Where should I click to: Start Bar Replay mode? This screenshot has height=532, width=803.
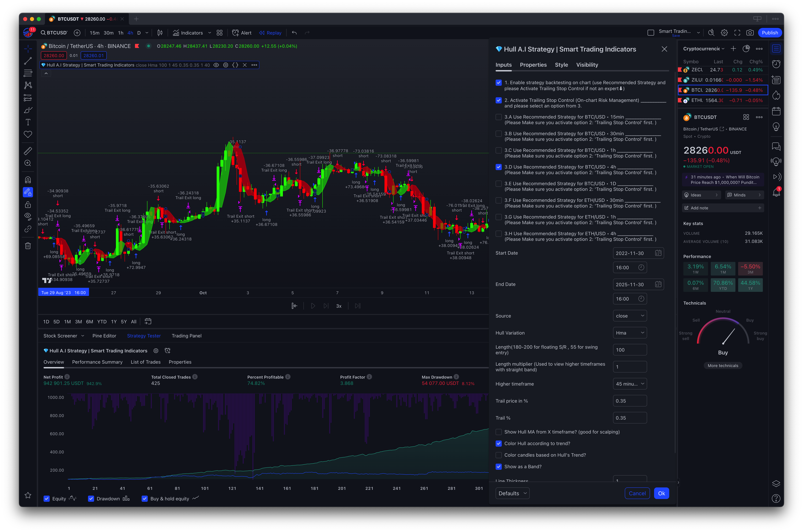[x=270, y=33]
